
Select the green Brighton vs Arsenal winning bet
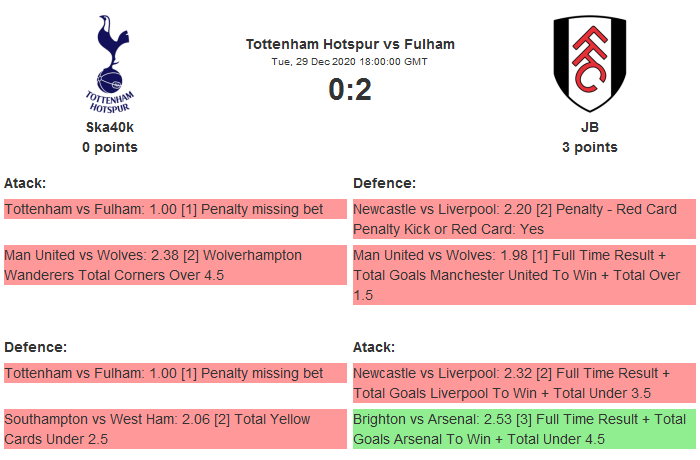(523, 429)
